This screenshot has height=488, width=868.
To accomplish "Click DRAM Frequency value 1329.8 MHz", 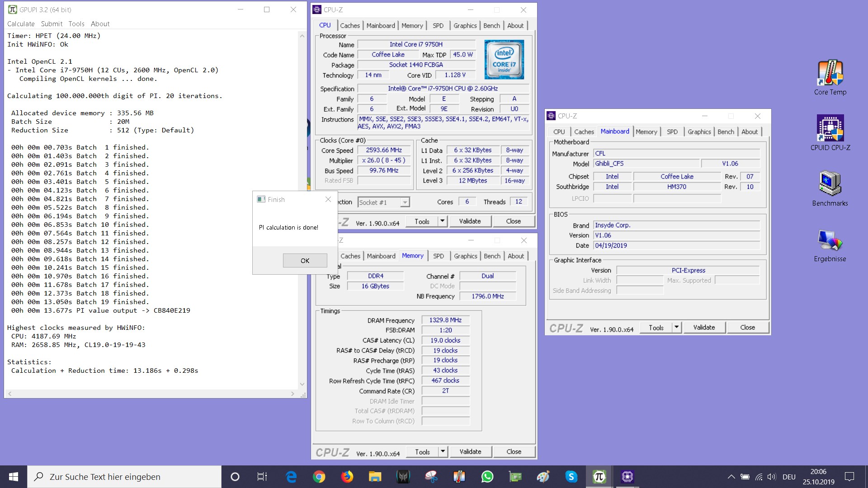I will point(445,320).
